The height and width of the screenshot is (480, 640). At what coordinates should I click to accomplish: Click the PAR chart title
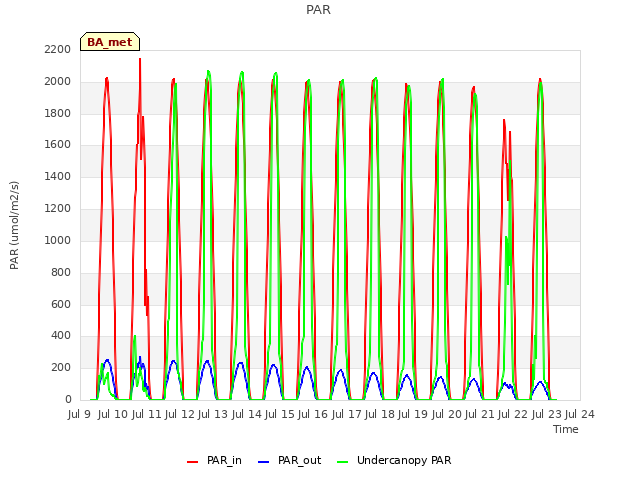coord(318,9)
